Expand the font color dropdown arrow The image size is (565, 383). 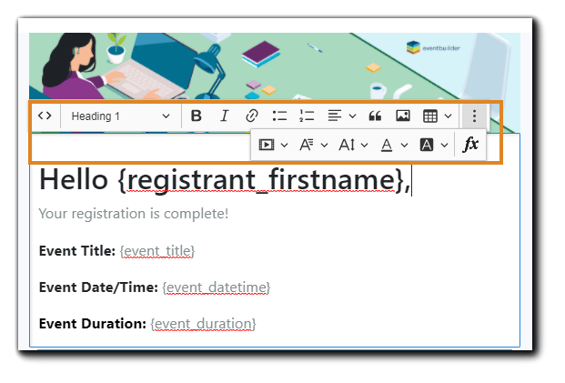(x=404, y=145)
